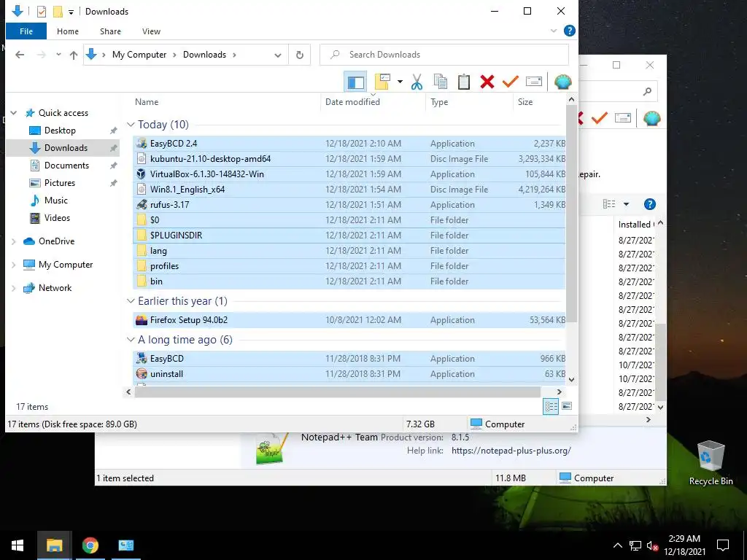
Task: Select Music in navigation pane
Action: 55,201
